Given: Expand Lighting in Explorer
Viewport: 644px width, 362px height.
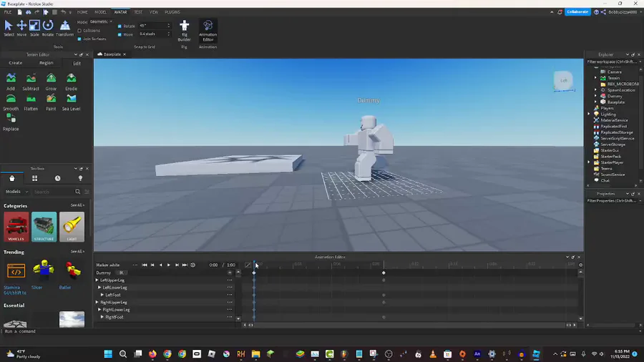Looking at the screenshot, I should tap(589, 114).
